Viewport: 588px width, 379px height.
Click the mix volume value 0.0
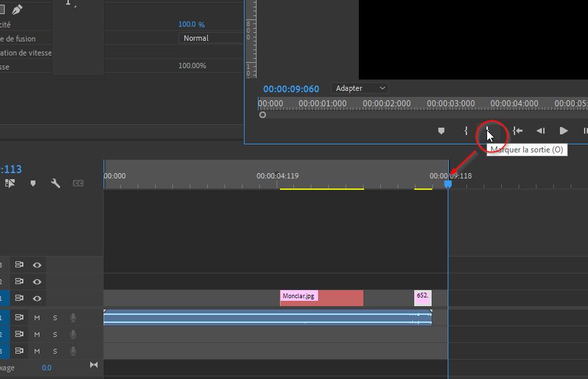(47, 368)
